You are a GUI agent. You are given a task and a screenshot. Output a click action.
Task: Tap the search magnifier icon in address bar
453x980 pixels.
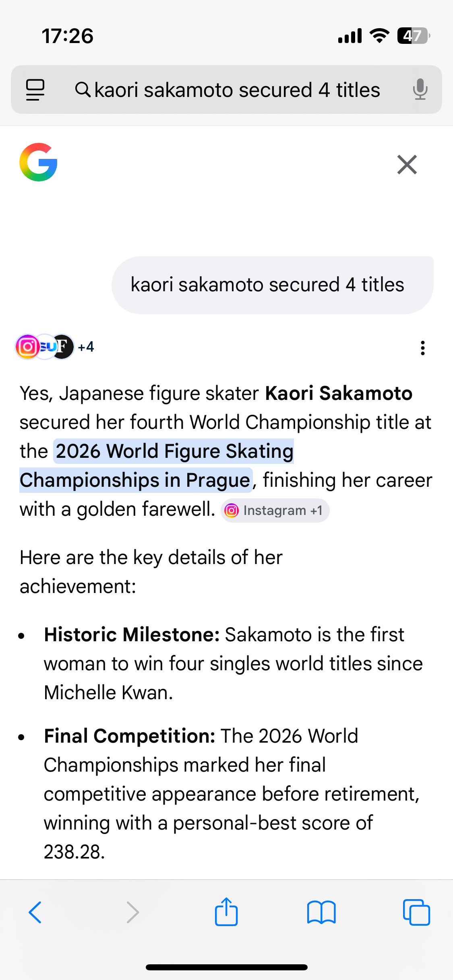[x=83, y=89]
